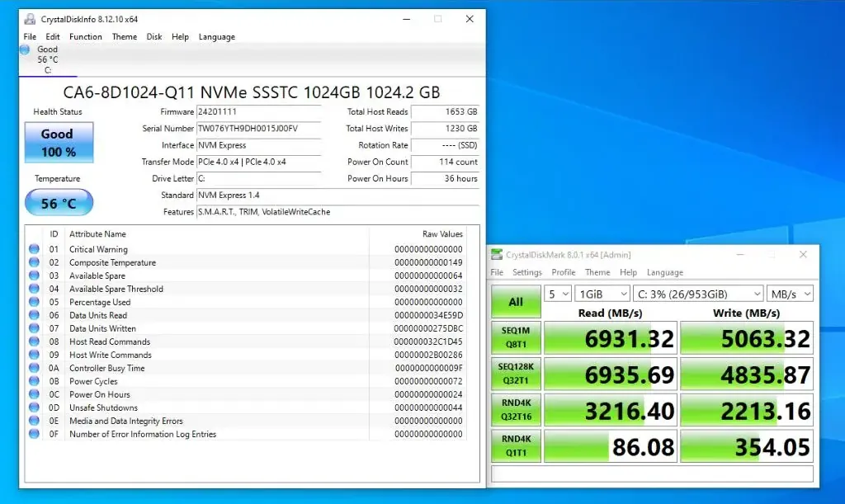Run the SEQ128K Q32T1 benchmark
The image size is (845, 504).
point(516,373)
